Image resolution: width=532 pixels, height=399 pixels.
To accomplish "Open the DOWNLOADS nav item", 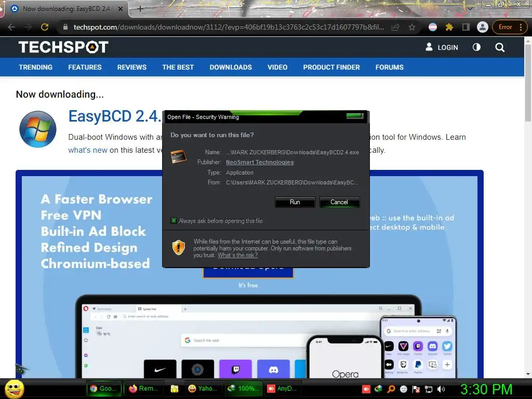I will click(x=231, y=67).
